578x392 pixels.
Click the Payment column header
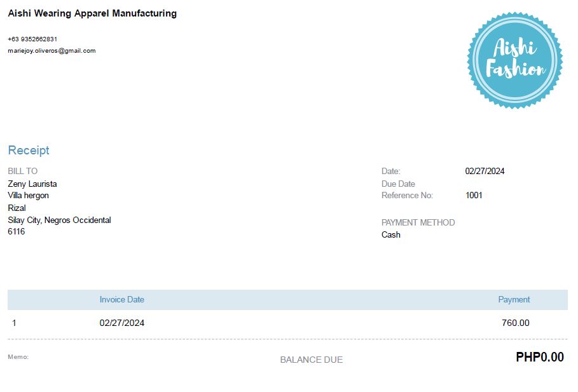[514, 299]
